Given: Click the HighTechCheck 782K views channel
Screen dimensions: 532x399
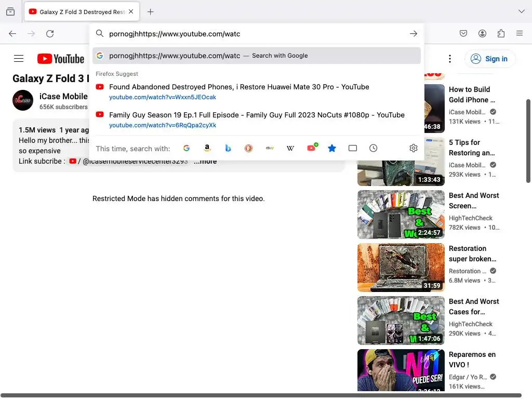Looking at the screenshot, I should [471, 218].
